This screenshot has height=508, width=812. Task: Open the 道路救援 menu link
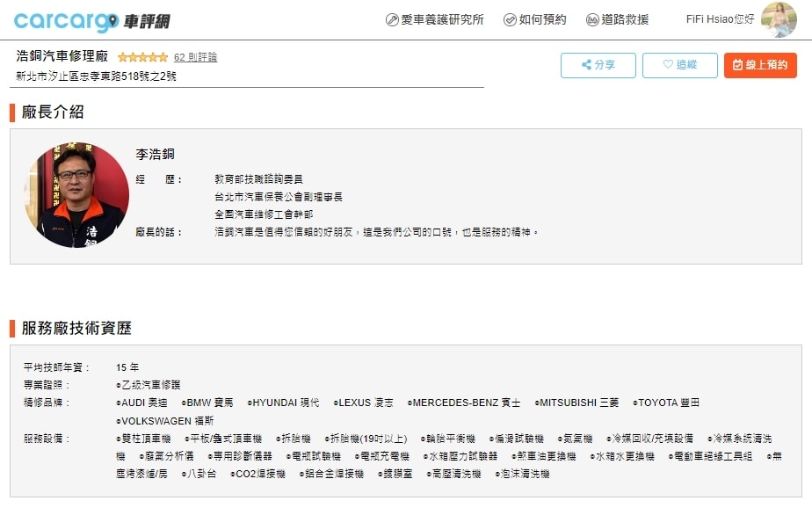click(625, 19)
